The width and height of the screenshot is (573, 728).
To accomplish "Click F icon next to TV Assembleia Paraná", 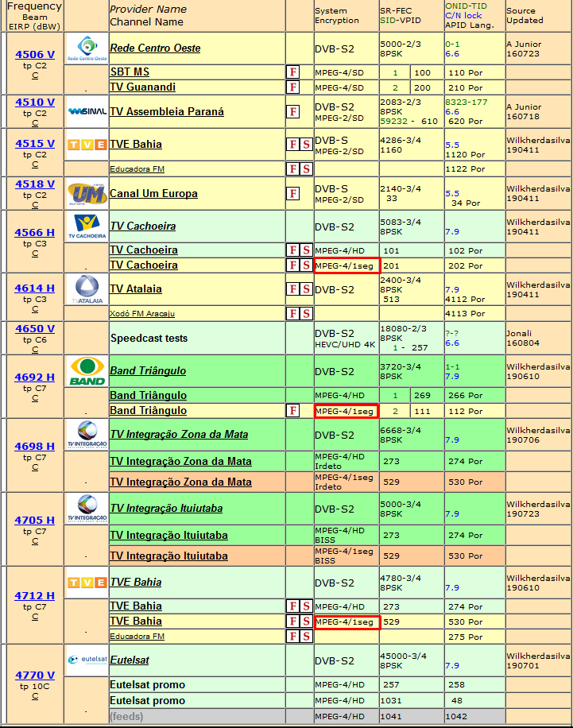I will pos(293,111).
